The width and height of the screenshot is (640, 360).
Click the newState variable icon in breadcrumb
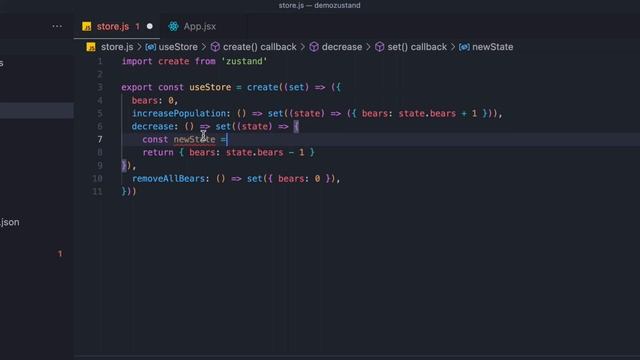point(464,47)
